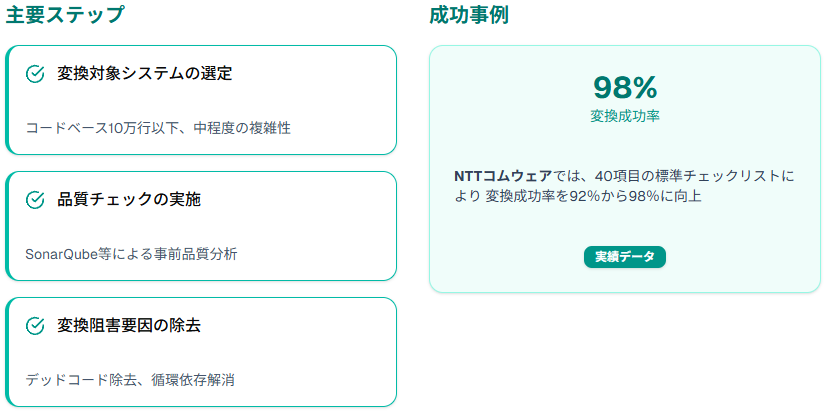This screenshot has width=827, height=412.
Task: Click the success case paragraph about 40項目
Action: [624, 186]
